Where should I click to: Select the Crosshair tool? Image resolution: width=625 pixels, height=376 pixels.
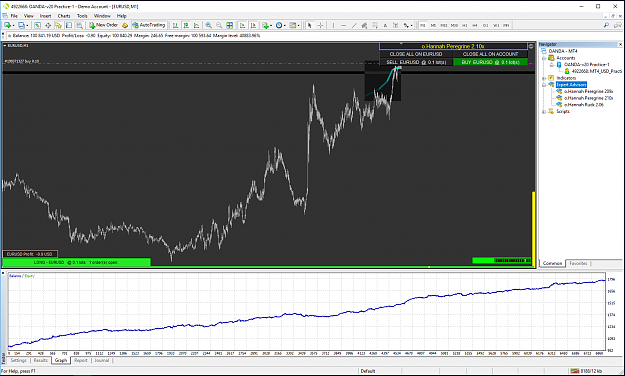[320, 25]
